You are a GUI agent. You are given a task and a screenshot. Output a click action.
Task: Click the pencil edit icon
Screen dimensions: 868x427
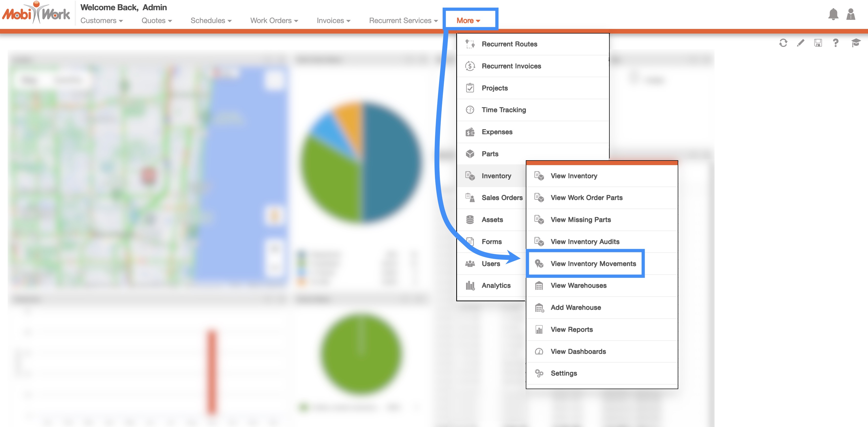(800, 43)
